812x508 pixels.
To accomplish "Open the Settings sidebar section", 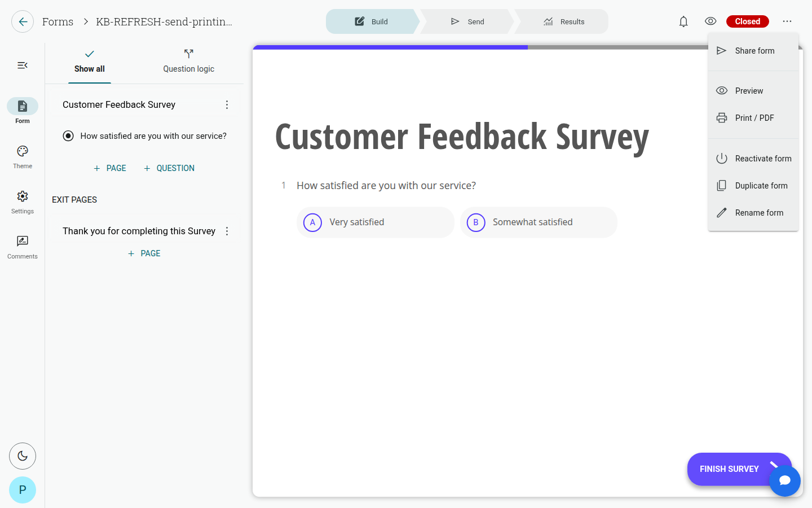I will tap(23, 202).
